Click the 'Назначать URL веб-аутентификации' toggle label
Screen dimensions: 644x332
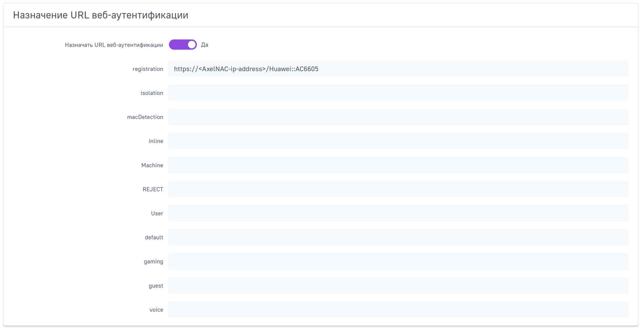point(114,45)
